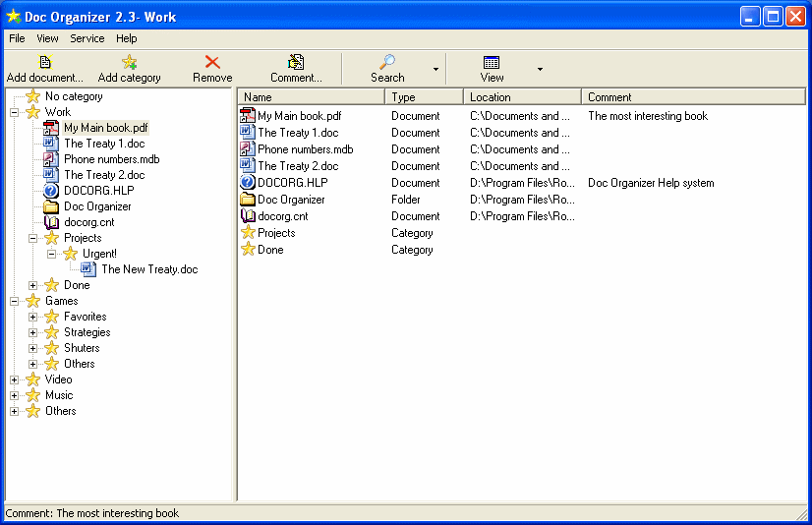Expand the Done category in tree
Viewport: 812px width, 525px height.
[32, 285]
